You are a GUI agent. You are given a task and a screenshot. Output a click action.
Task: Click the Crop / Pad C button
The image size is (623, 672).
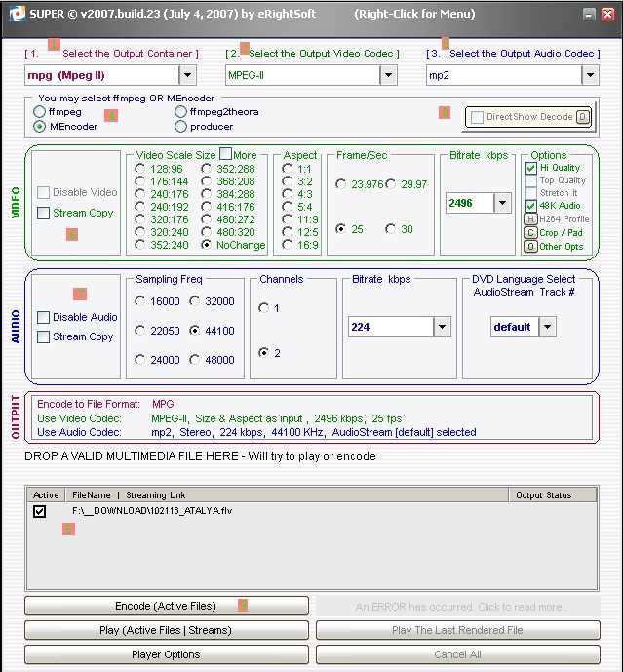(x=531, y=232)
